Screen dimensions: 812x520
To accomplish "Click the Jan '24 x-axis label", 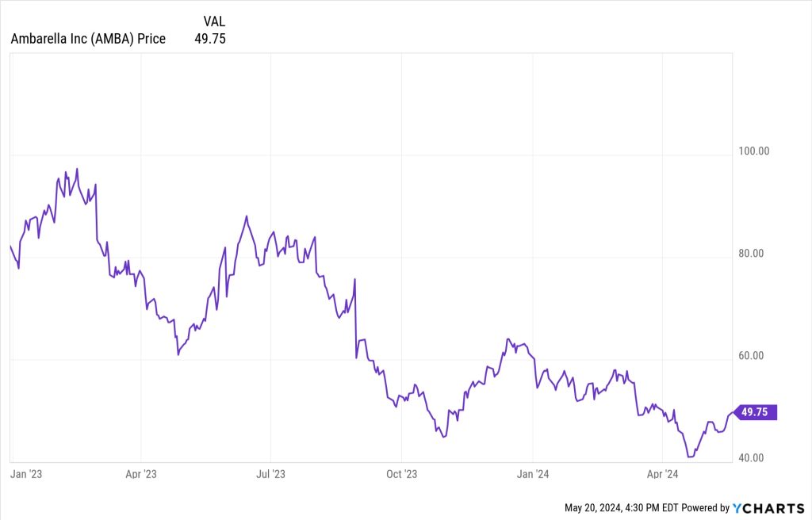I will click(533, 474).
